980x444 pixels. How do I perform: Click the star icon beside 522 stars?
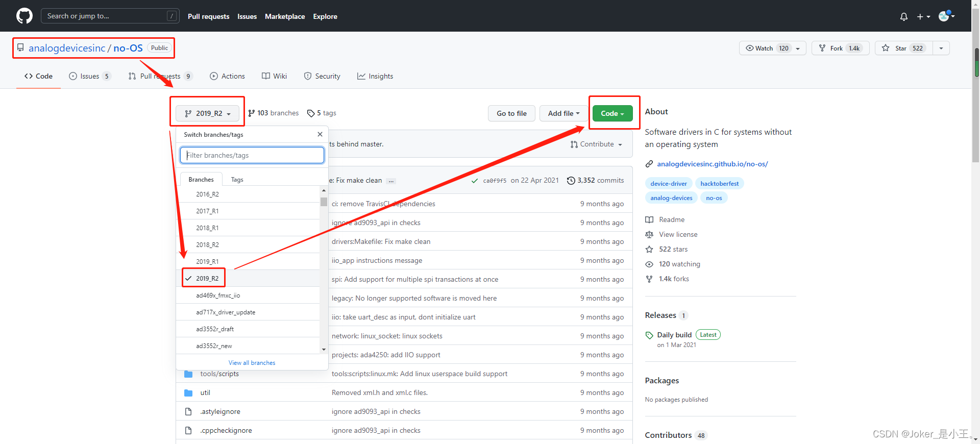(649, 249)
